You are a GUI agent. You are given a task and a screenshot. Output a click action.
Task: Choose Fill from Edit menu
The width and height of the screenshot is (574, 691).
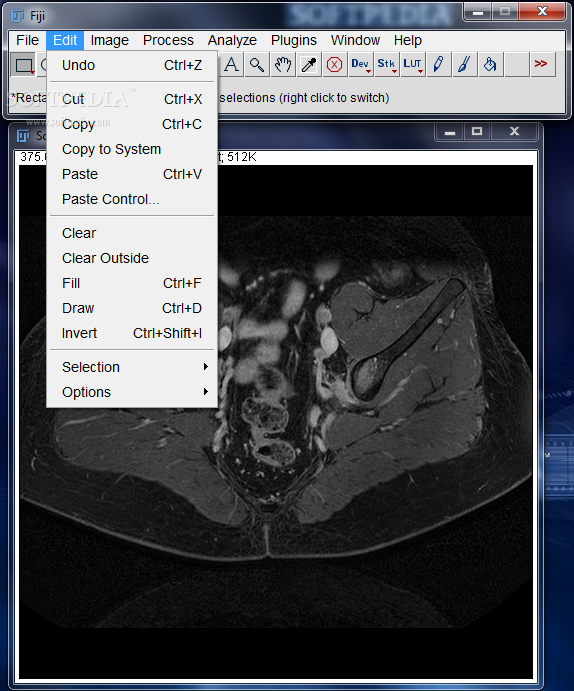click(132, 283)
